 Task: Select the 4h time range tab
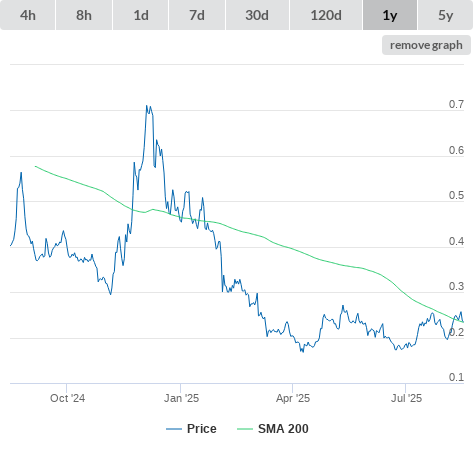(x=28, y=15)
